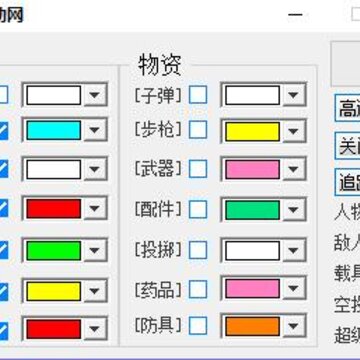Click the 物资 group header
360x360 pixels.
pyautogui.click(x=160, y=65)
